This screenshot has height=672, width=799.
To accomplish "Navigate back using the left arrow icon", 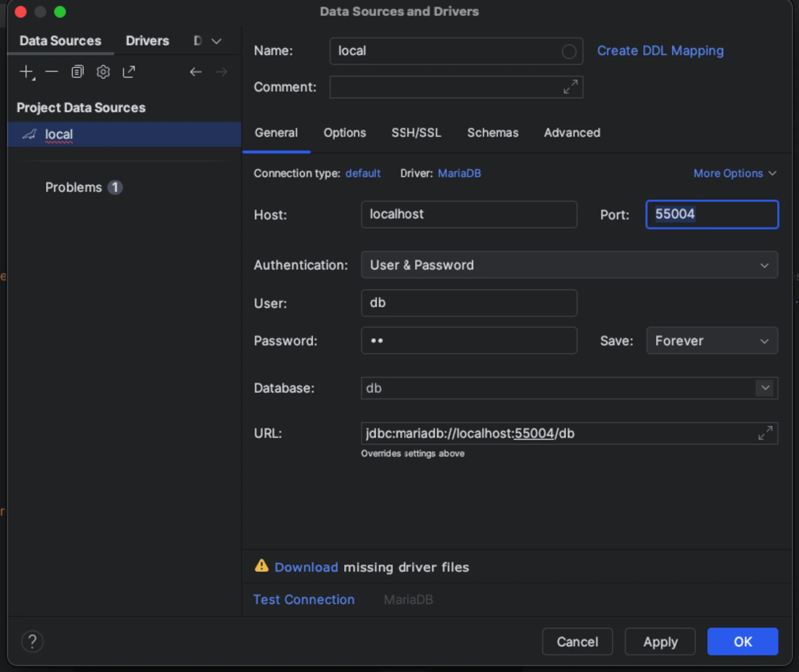I will tap(196, 72).
